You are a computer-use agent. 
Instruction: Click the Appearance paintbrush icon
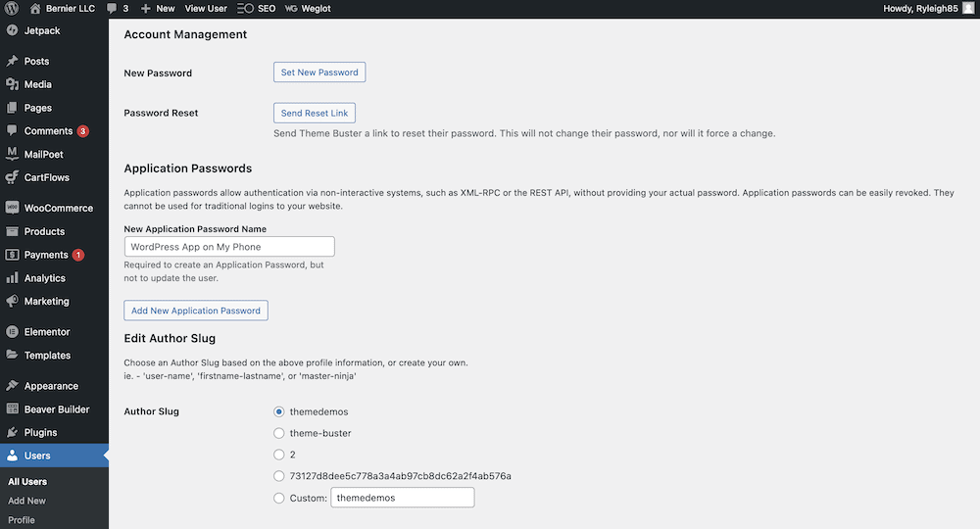coord(12,385)
